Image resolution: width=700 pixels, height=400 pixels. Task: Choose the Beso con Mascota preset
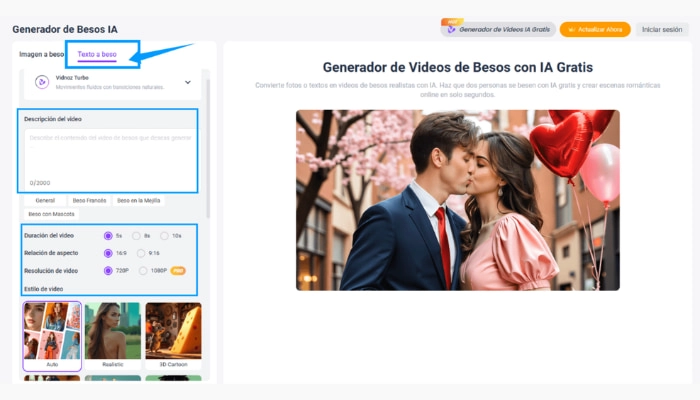point(51,214)
